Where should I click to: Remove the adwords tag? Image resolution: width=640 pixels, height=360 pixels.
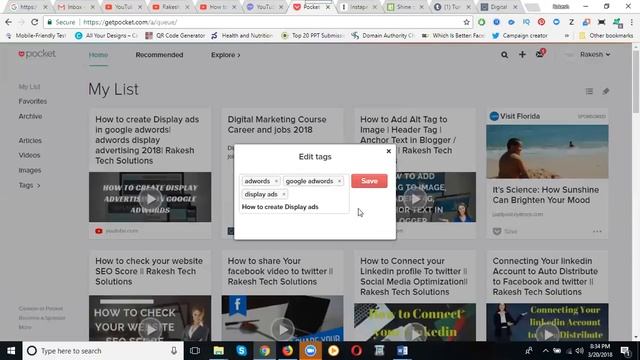(x=276, y=181)
